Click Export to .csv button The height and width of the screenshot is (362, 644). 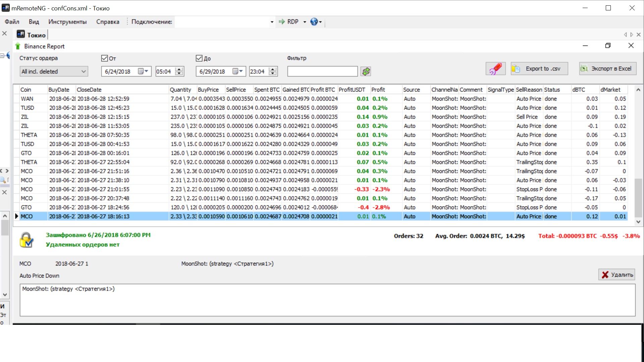click(x=539, y=69)
